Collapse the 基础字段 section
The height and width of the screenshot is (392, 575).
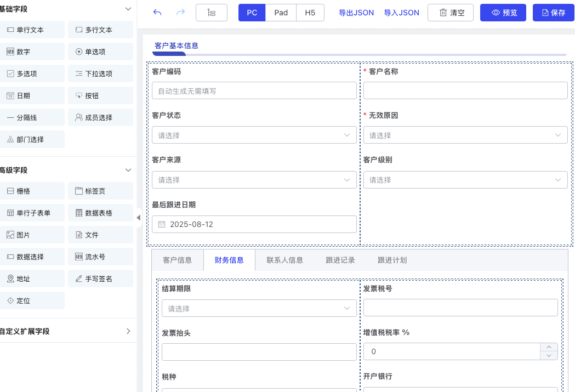pos(128,9)
